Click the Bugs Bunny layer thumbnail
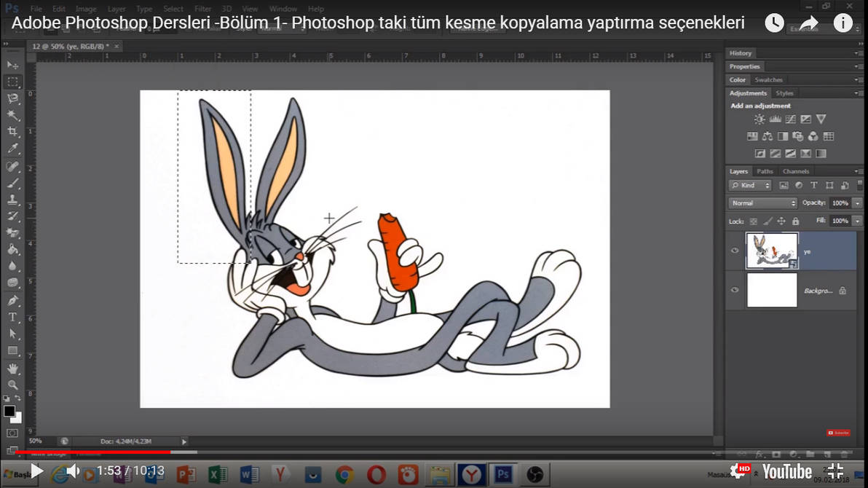The image size is (868, 488). (771, 250)
